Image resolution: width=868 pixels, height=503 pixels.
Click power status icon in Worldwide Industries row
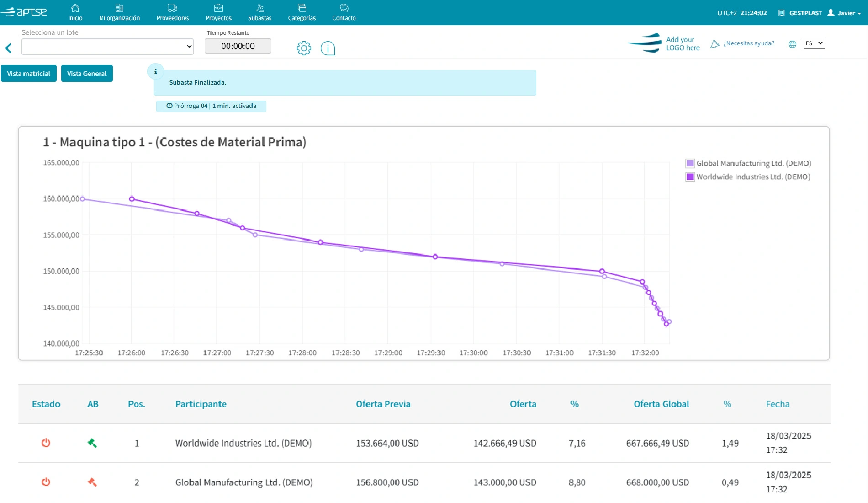[x=46, y=443]
